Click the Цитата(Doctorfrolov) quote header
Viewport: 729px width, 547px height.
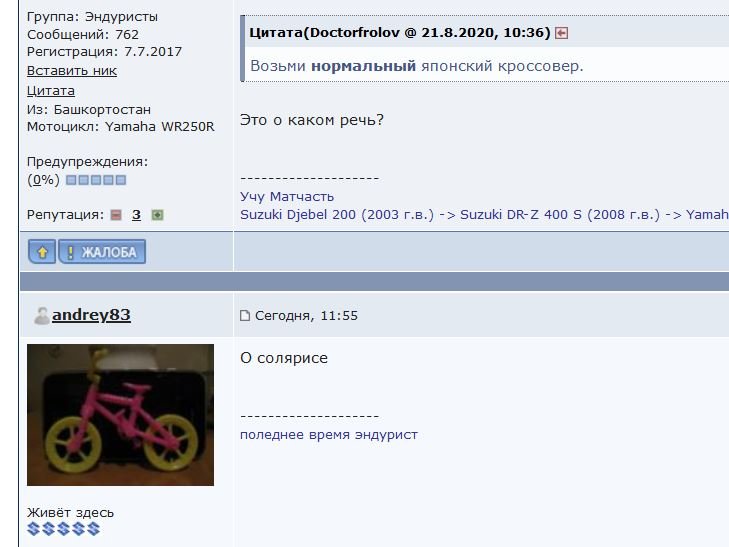pos(400,33)
